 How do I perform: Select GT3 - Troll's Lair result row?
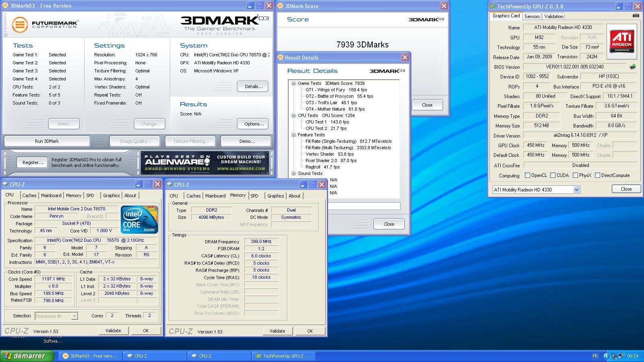[x=331, y=103]
